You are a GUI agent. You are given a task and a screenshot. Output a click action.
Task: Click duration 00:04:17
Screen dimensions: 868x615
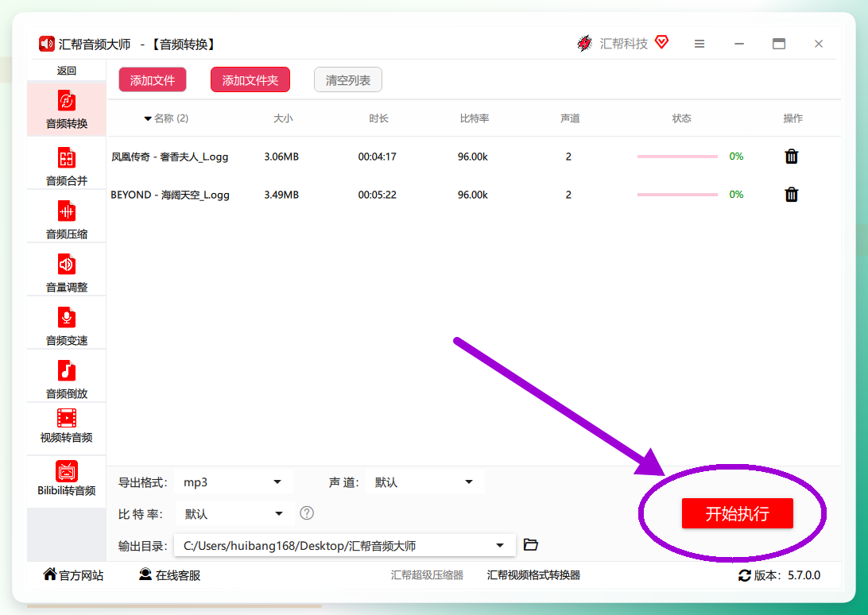pyautogui.click(x=377, y=157)
